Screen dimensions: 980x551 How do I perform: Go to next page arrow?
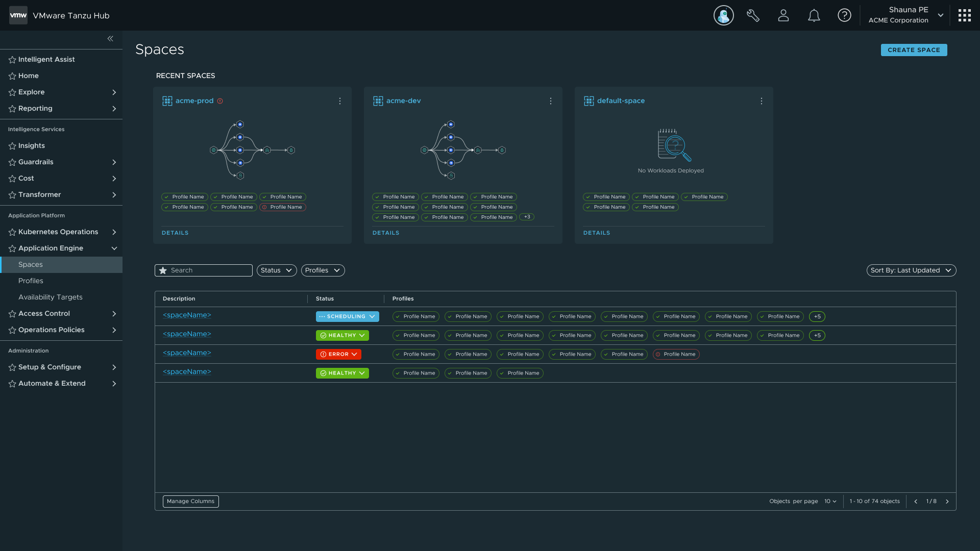pos(947,502)
